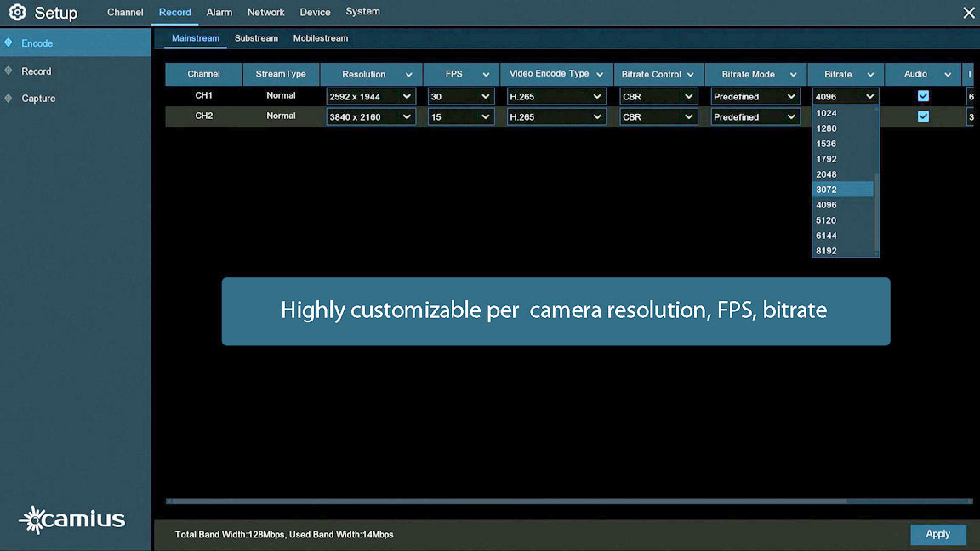
Task: Click the Encode diamond icon in sidebar
Action: 9,43
